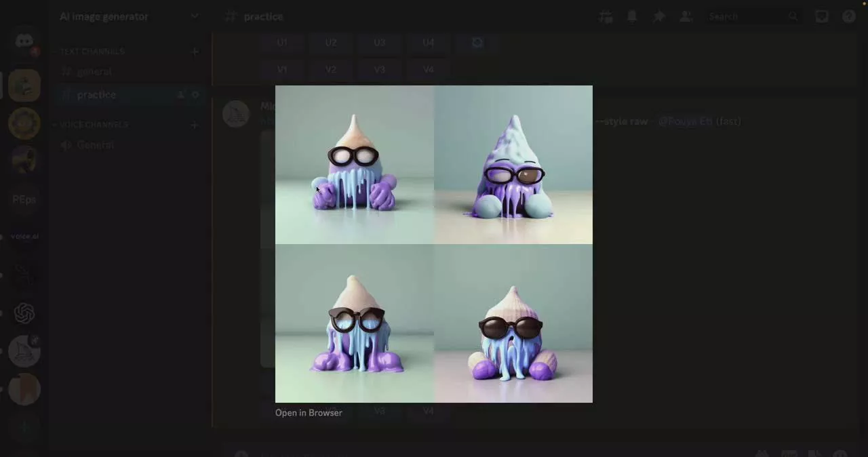Click the rerun refresh icon beside U4
This screenshot has height=457, width=868.
pos(477,42)
